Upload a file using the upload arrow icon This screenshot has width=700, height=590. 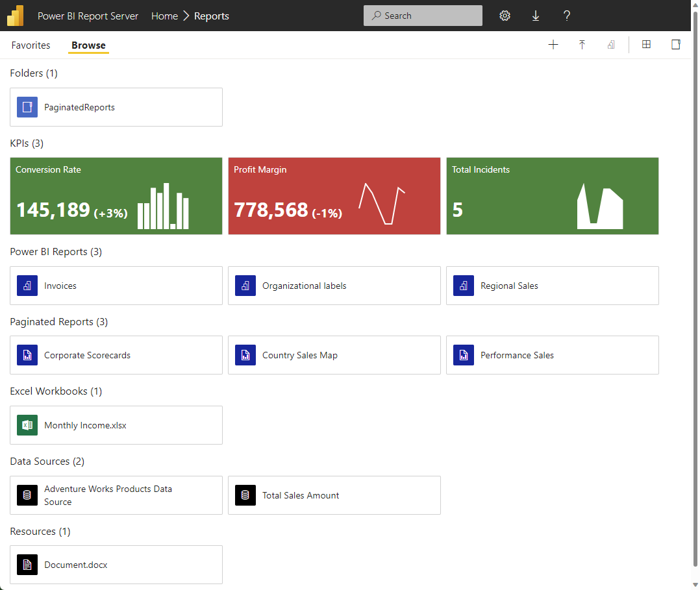582,44
